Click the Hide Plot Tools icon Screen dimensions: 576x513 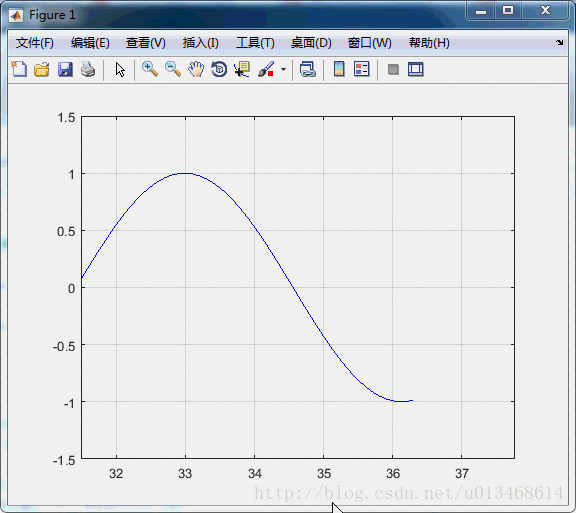click(393, 69)
